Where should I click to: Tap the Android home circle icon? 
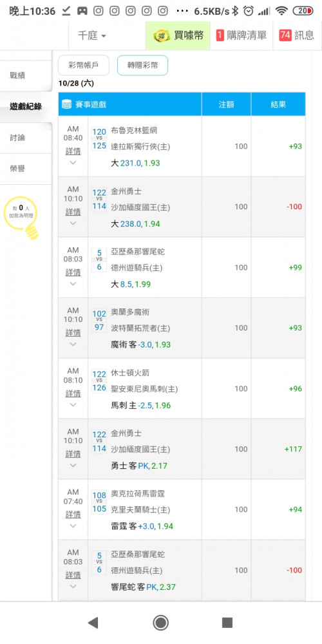[x=160, y=623]
